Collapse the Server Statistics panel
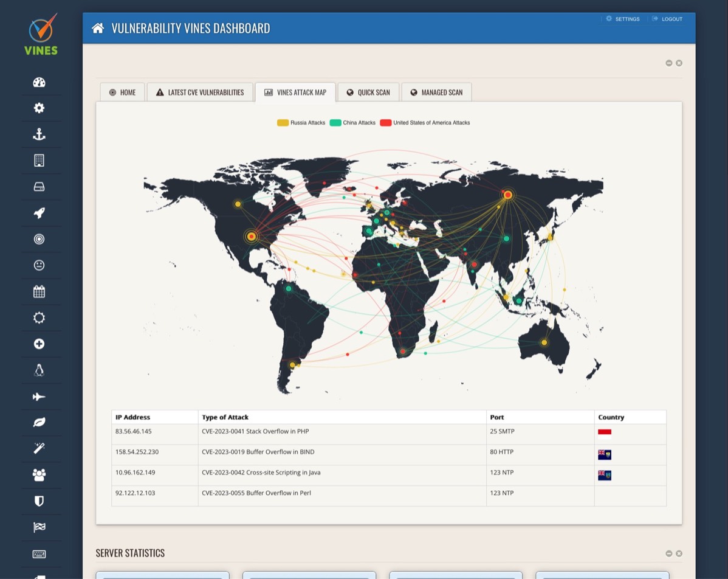The width and height of the screenshot is (728, 579). tap(668, 553)
